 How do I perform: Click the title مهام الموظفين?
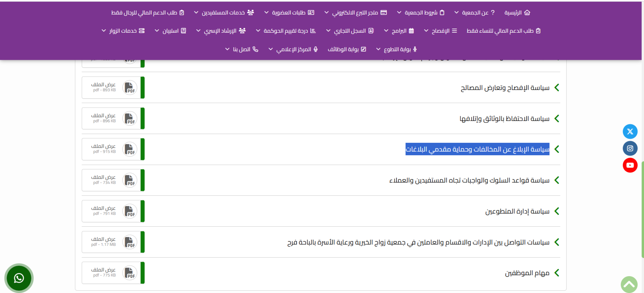pyautogui.click(x=527, y=273)
